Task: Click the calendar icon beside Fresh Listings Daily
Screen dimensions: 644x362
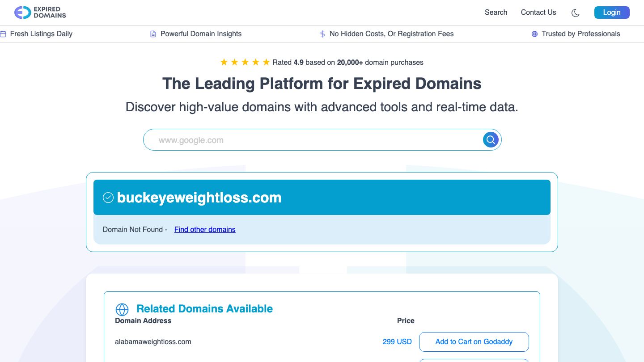Action: [x=3, y=34]
